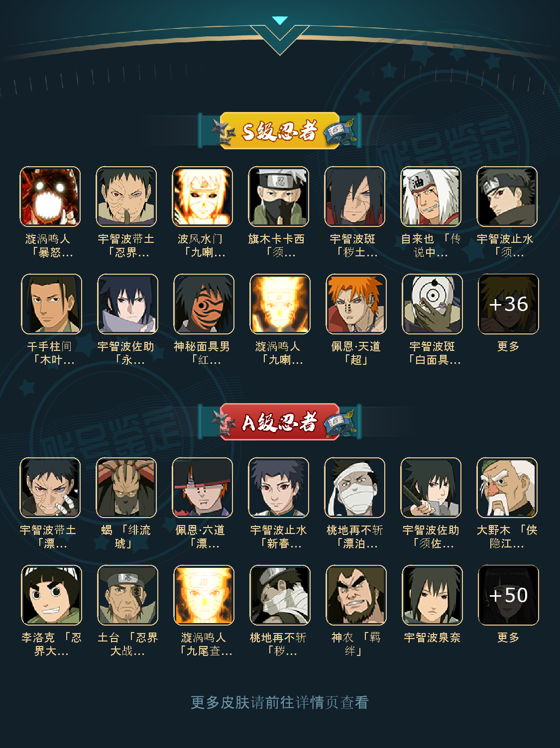Open 蝎「绯流琥」puppet avatar
The image size is (560, 748).
[126, 488]
